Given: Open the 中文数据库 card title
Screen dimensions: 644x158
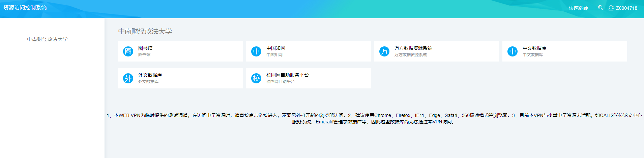Looking at the screenshot, I should tap(534, 48).
